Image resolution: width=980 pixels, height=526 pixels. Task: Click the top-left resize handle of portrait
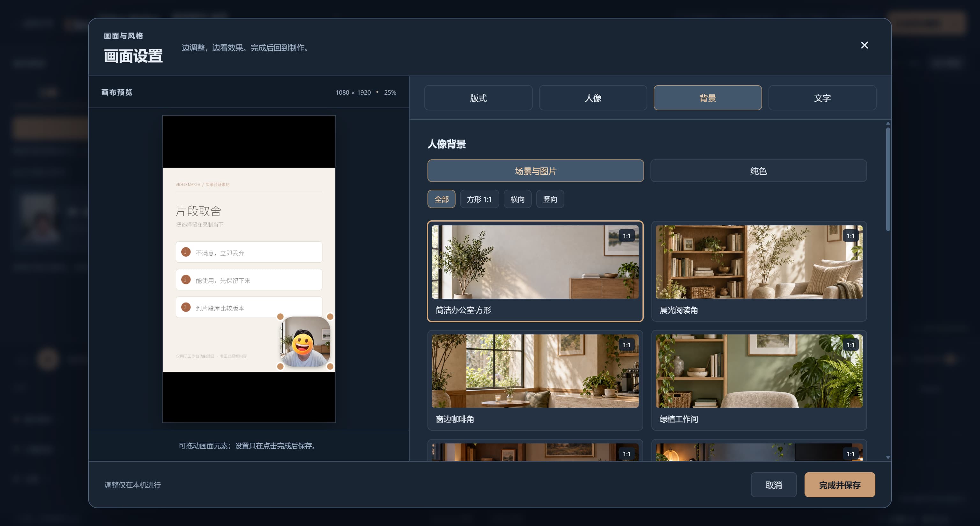click(x=280, y=317)
